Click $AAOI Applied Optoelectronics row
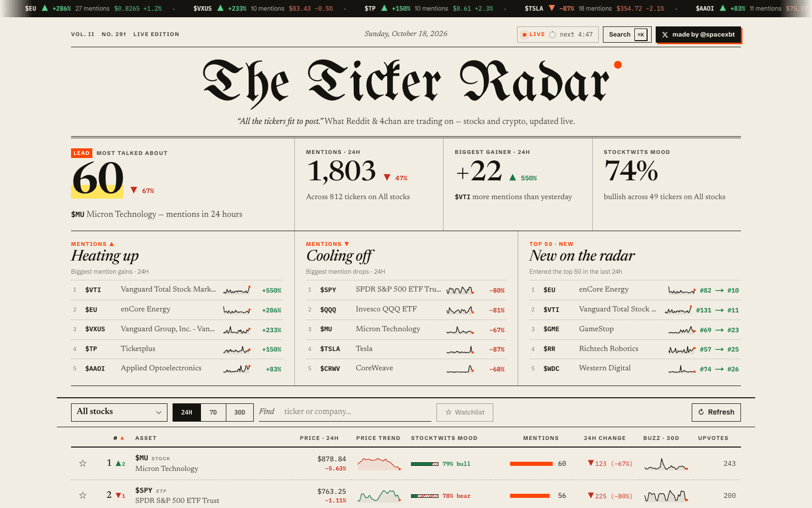The height and width of the screenshot is (508, 812). pos(177,369)
